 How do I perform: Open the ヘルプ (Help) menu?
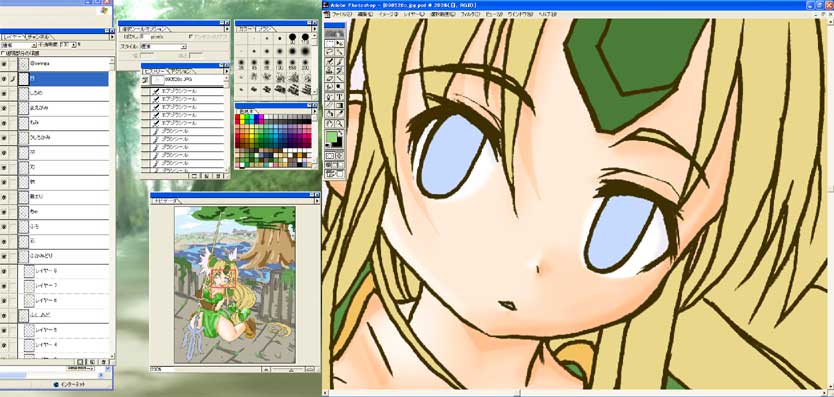point(548,14)
